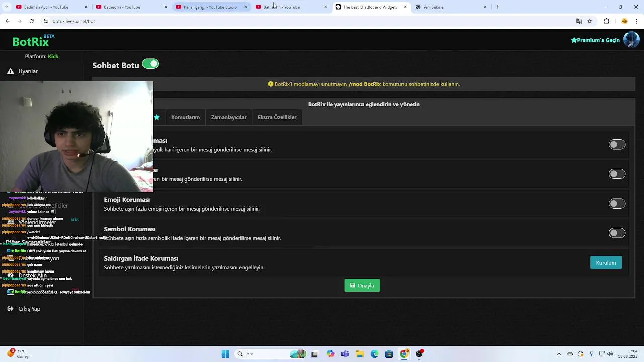The height and width of the screenshot is (362, 644).
Task: Click the yellow info icon in BotRix notice
Action: point(271,84)
